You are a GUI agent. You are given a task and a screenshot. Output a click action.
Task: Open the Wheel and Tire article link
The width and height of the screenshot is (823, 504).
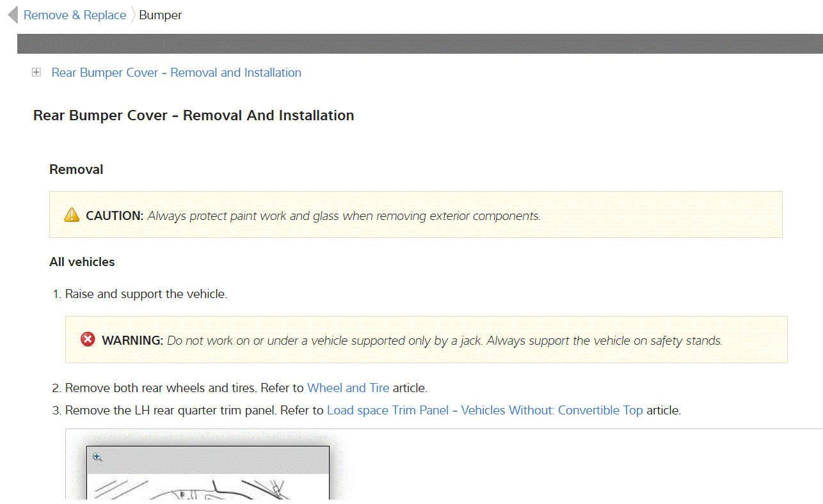point(348,388)
